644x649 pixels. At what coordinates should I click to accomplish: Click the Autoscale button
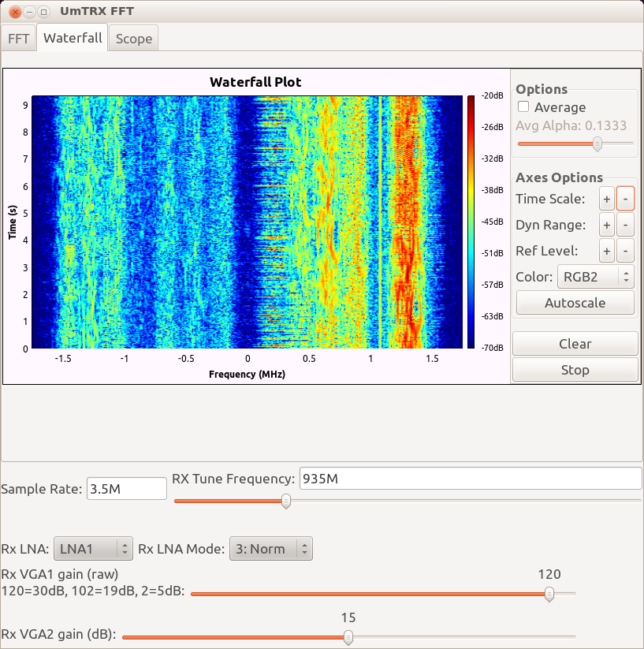point(575,303)
